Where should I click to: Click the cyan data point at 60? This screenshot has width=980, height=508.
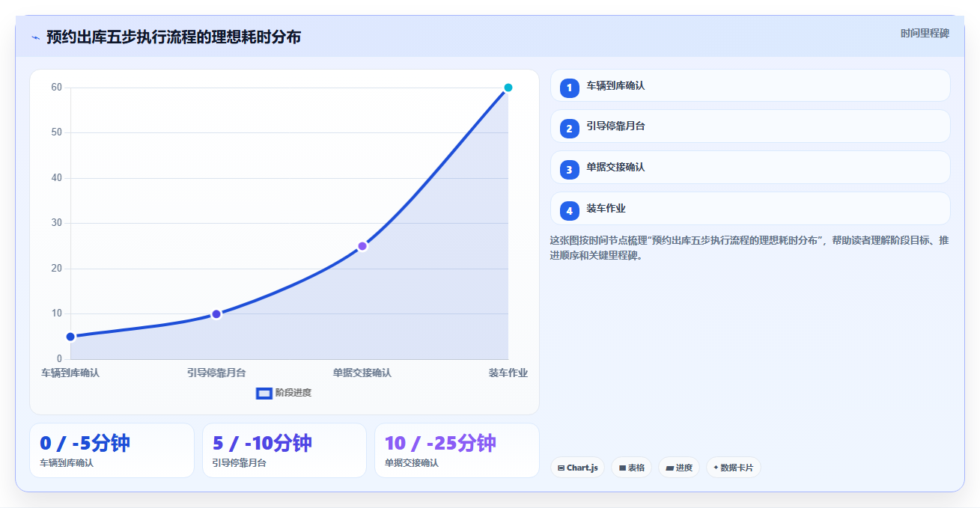coord(508,88)
